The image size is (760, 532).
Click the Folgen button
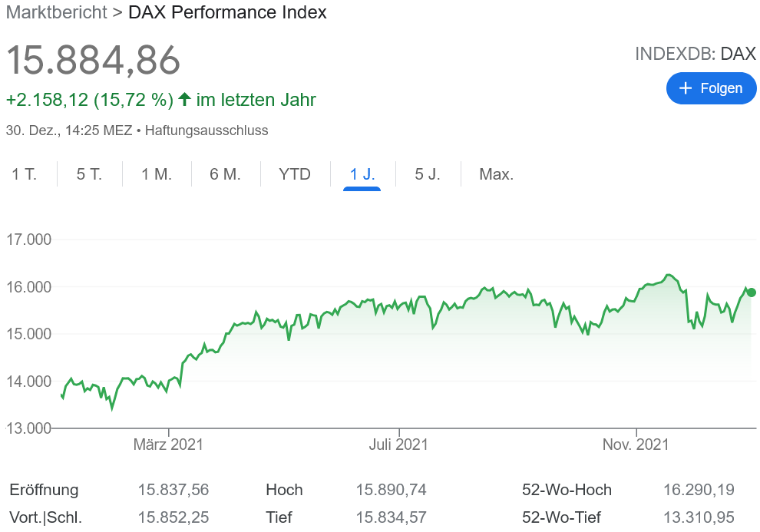[x=711, y=88]
